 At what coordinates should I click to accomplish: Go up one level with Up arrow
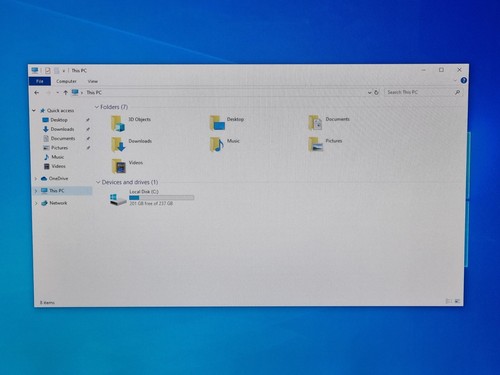coord(66,93)
